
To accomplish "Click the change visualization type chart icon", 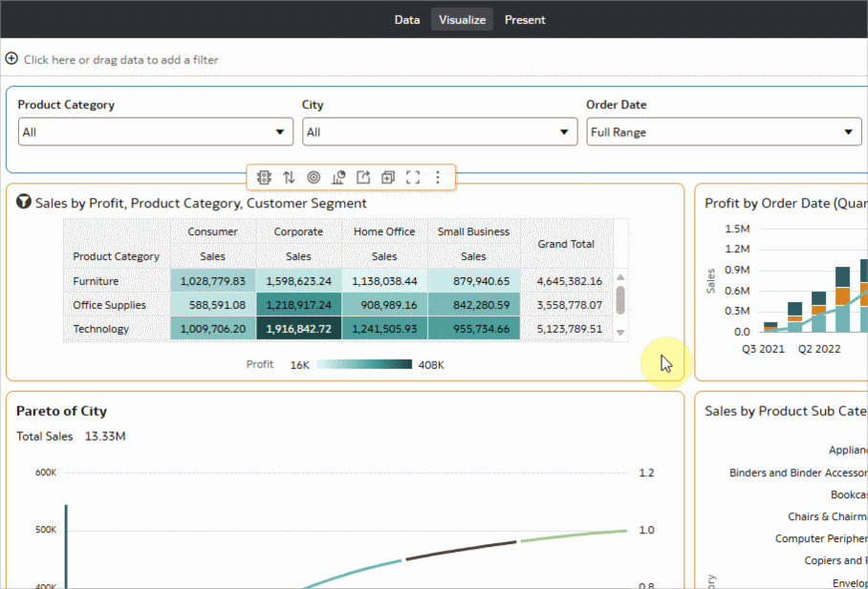I will 338,177.
